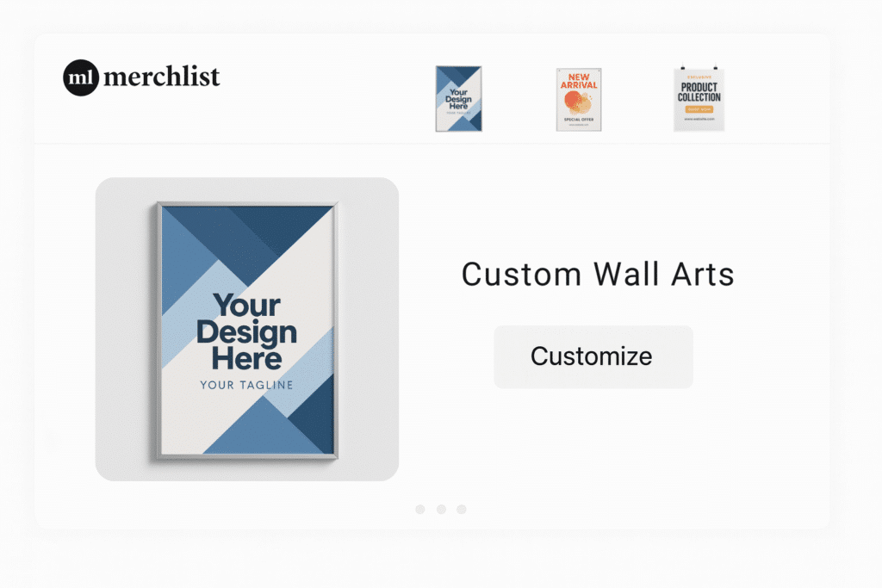Open the merchlist wordmark home link

(161, 77)
